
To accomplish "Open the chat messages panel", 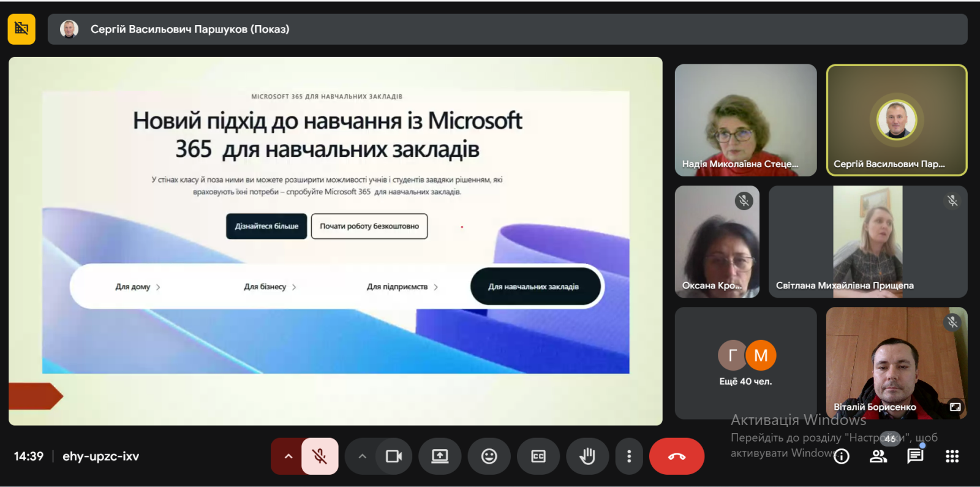I will click(x=915, y=456).
